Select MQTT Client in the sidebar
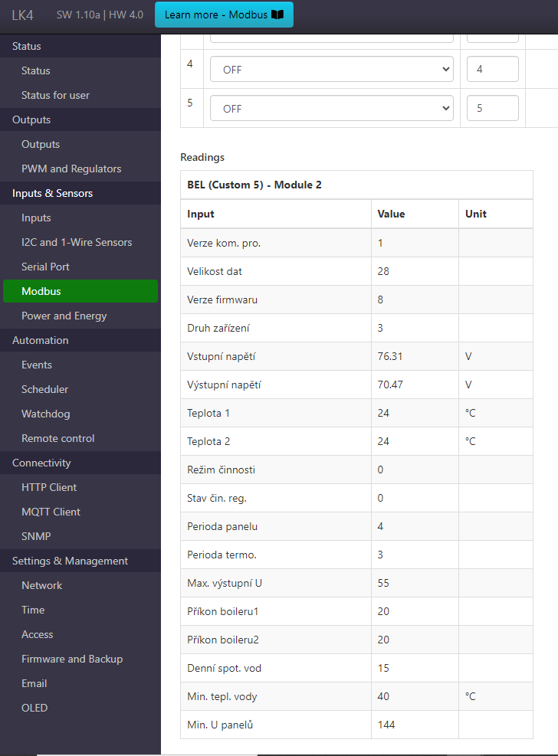Viewport: 558px width, 756px height. 51,512
